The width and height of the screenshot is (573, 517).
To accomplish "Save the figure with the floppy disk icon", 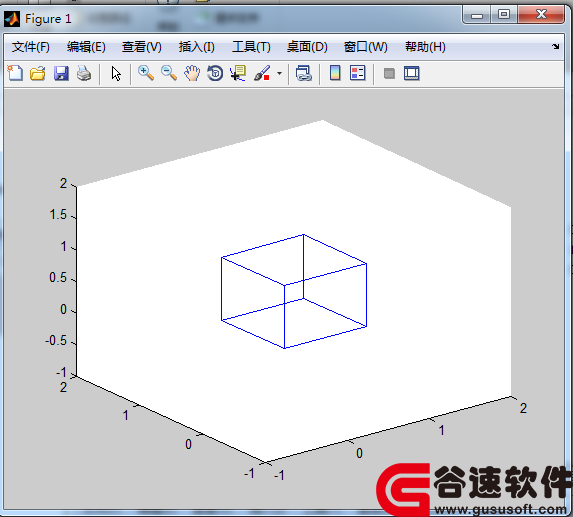I will click(x=61, y=73).
